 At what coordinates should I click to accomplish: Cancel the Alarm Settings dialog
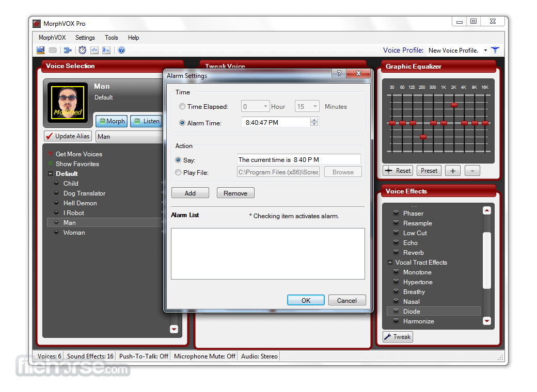pyautogui.click(x=347, y=300)
